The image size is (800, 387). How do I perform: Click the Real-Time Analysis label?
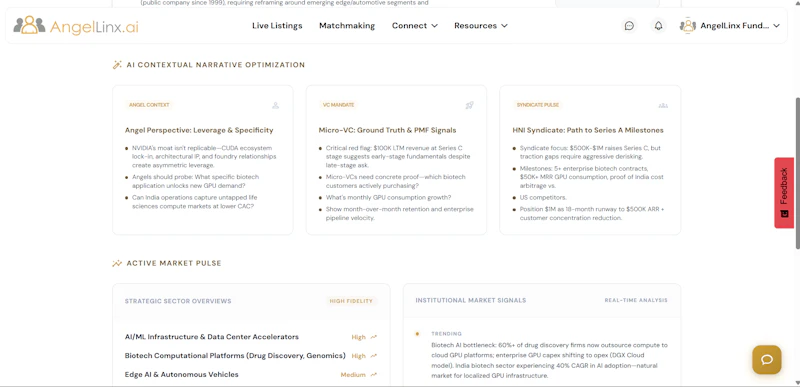pos(636,300)
